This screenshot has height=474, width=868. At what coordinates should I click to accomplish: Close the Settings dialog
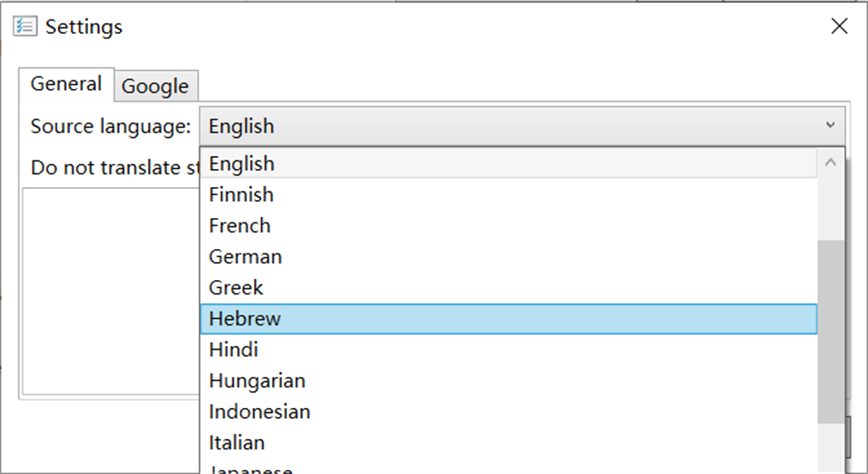[839, 26]
